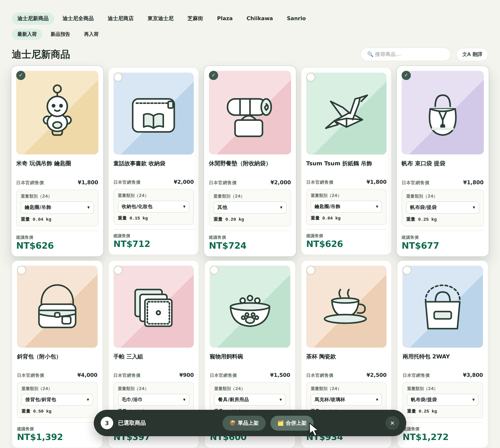
Task: Click the picnic mat roll product image
Action: [x=250, y=113]
